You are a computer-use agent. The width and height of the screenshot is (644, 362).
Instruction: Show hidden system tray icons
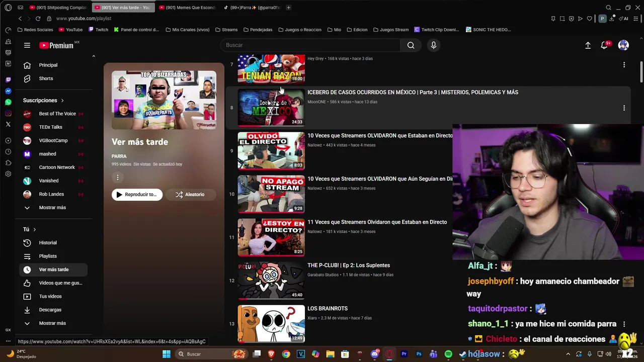(x=568, y=354)
